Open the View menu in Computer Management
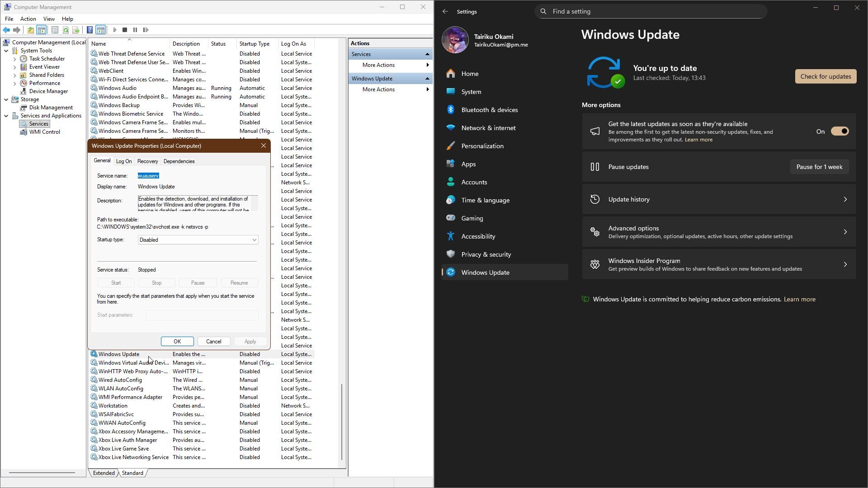This screenshot has height=488, width=868. pyautogui.click(x=49, y=19)
